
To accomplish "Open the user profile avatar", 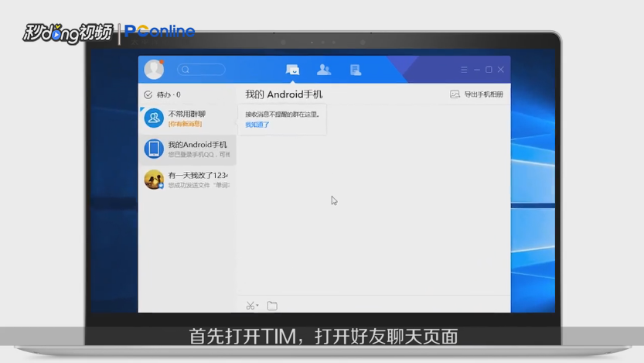I will click(154, 70).
